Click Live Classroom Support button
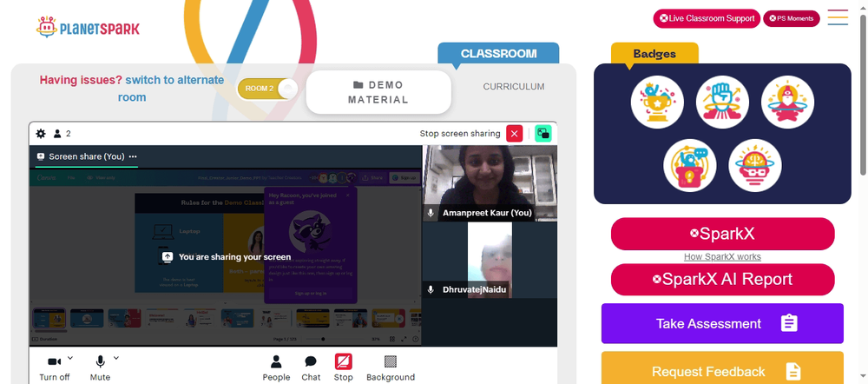Image resolution: width=868 pixels, height=384 pixels. click(x=707, y=18)
